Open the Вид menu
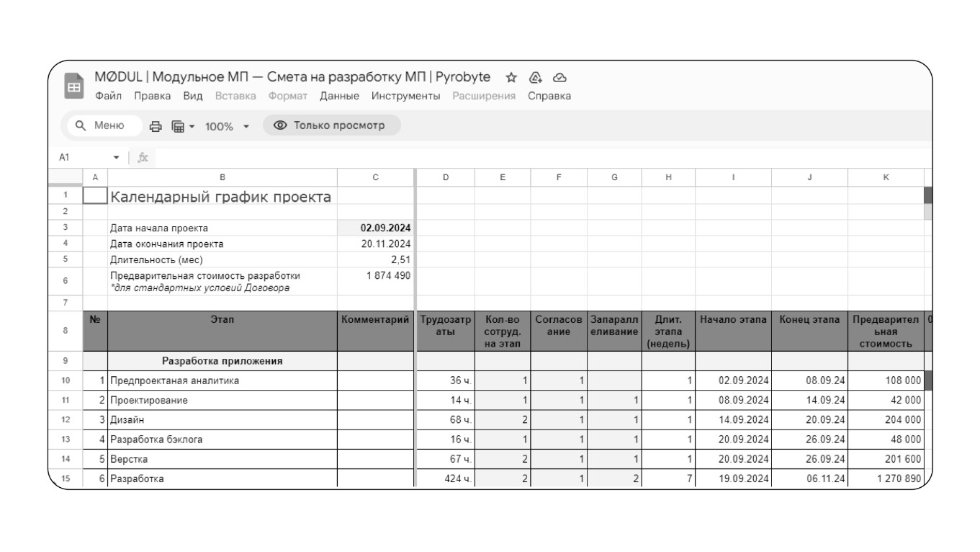The width and height of the screenshot is (980, 552). coord(193,96)
